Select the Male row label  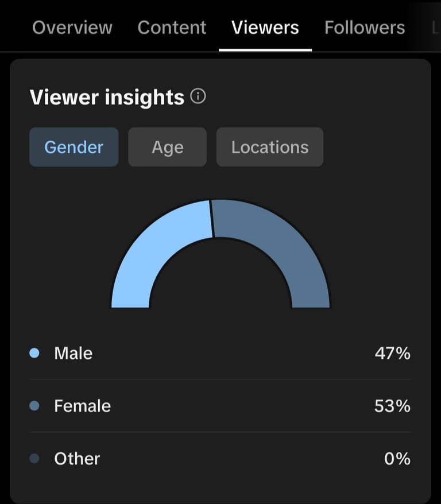[x=73, y=353]
